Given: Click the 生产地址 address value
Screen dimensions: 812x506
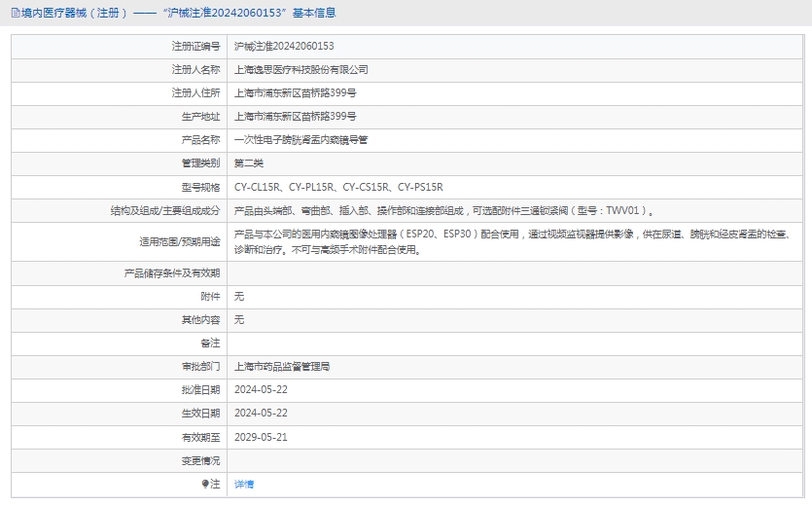Looking at the screenshot, I should coord(296,117).
